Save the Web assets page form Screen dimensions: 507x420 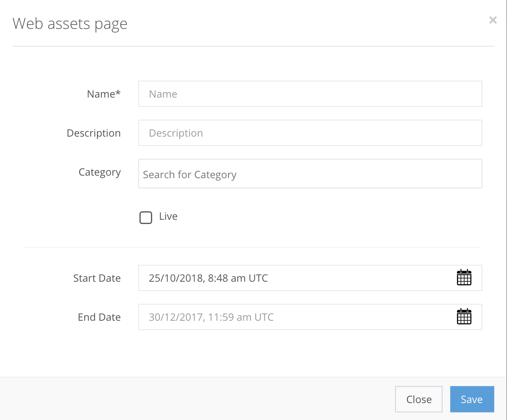coord(472,399)
